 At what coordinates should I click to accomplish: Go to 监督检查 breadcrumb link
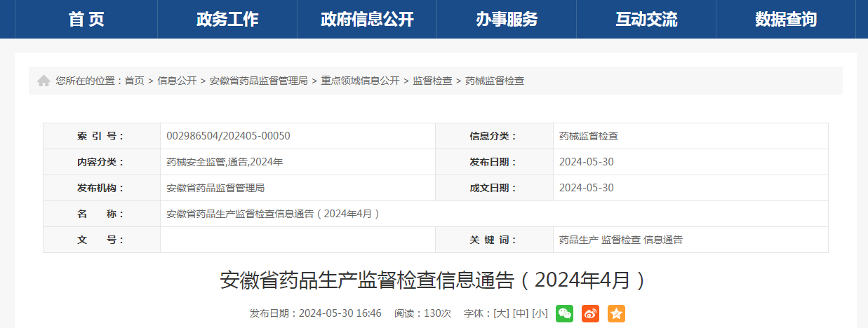point(432,81)
